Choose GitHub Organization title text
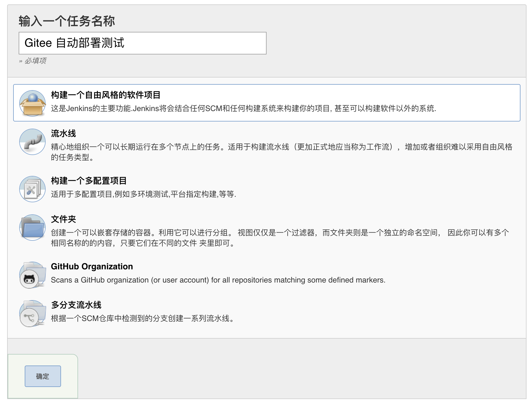The width and height of the screenshot is (532, 404). coord(92,267)
